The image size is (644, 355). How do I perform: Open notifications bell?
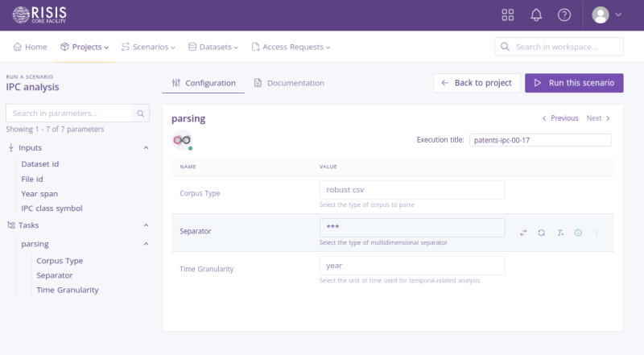tap(536, 14)
